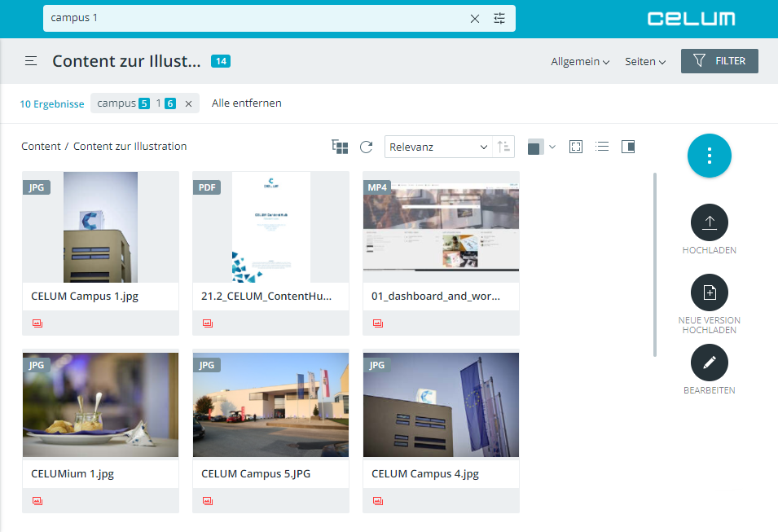Open the CELUM Campus 1.jpg thumbnail
This screenshot has height=532, width=778.
click(101, 227)
